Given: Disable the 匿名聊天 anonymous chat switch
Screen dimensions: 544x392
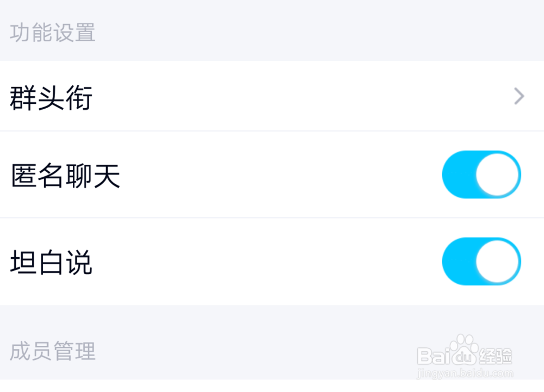Looking at the screenshot, I should [481, 174].
